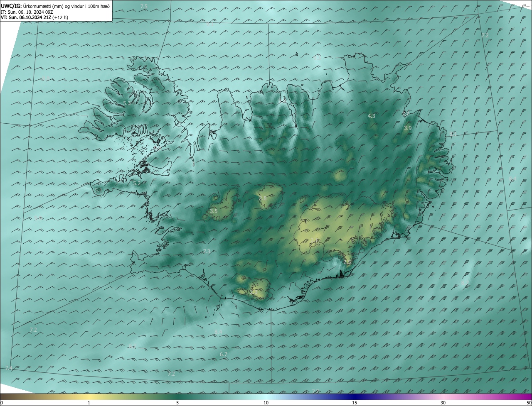This screenshot has height=406, width=532.
Task: Click the 7.3 value label on the map
Action: [x=207, y=252]
